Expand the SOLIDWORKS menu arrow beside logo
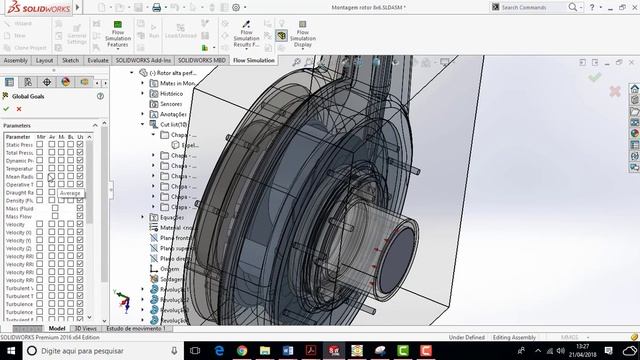 (x=77, y=7)
